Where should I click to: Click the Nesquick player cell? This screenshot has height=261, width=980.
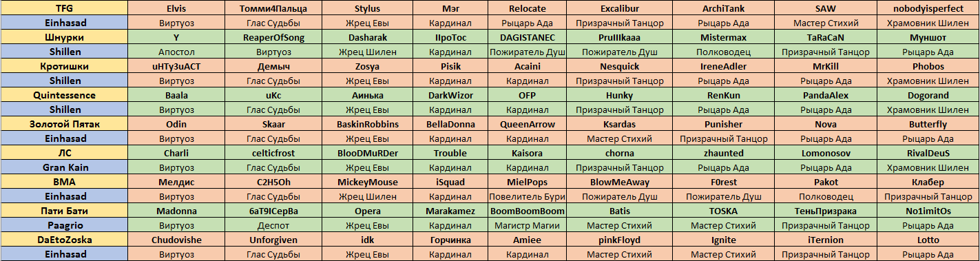(x=620, y=66)
